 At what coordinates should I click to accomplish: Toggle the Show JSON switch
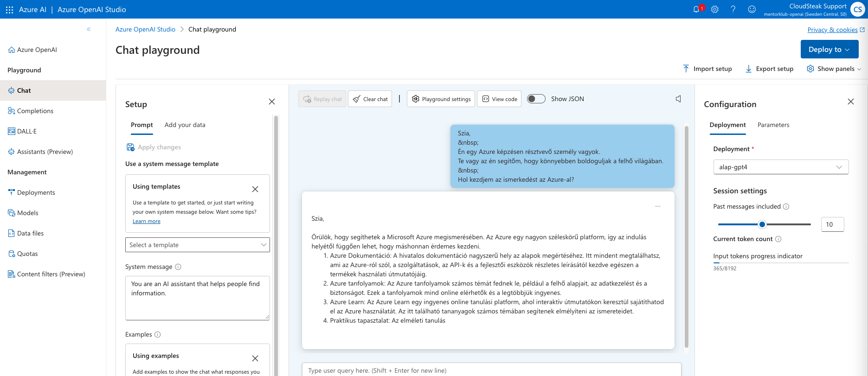(536, 99)
